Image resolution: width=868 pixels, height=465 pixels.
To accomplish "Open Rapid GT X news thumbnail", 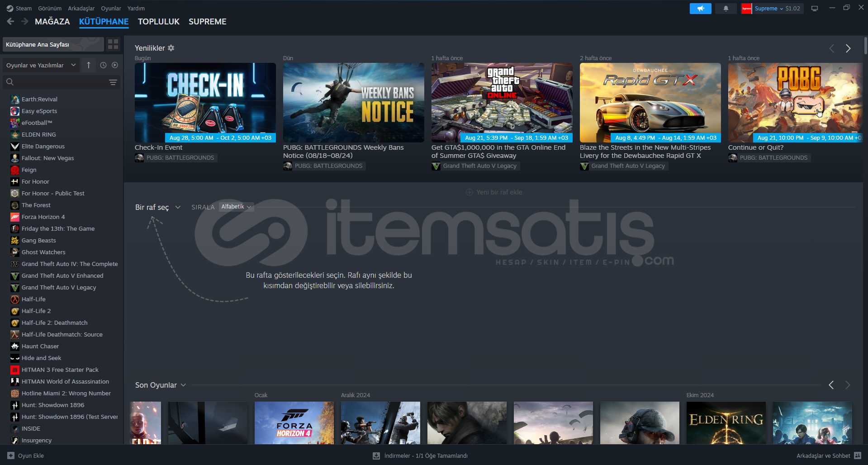I will [x=650, y=103].
